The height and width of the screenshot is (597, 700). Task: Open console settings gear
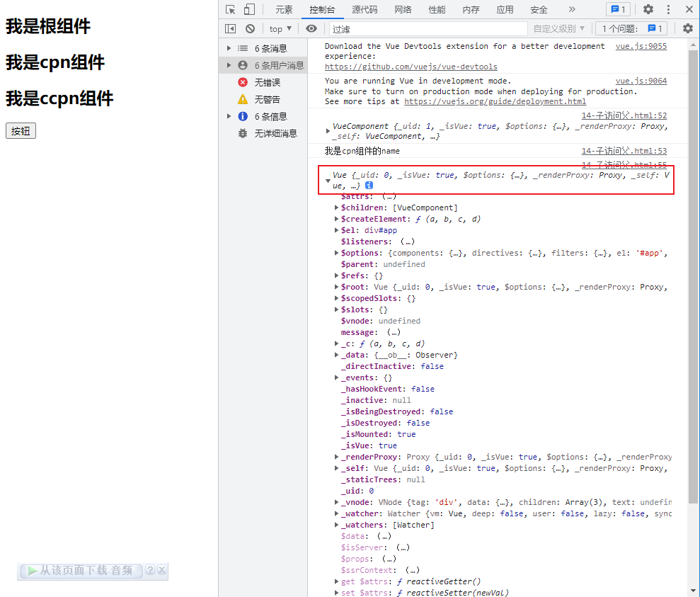click(688, 28)
